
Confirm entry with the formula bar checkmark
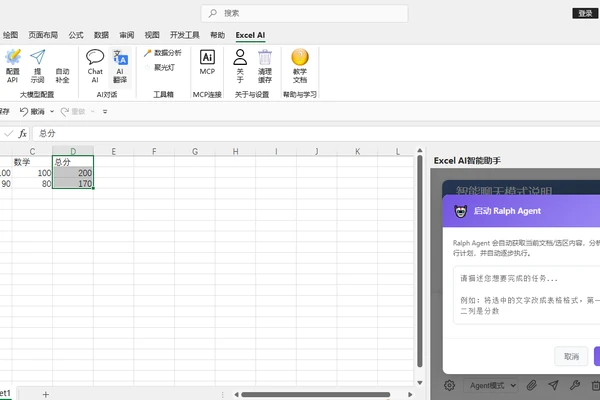coord(8,133)
